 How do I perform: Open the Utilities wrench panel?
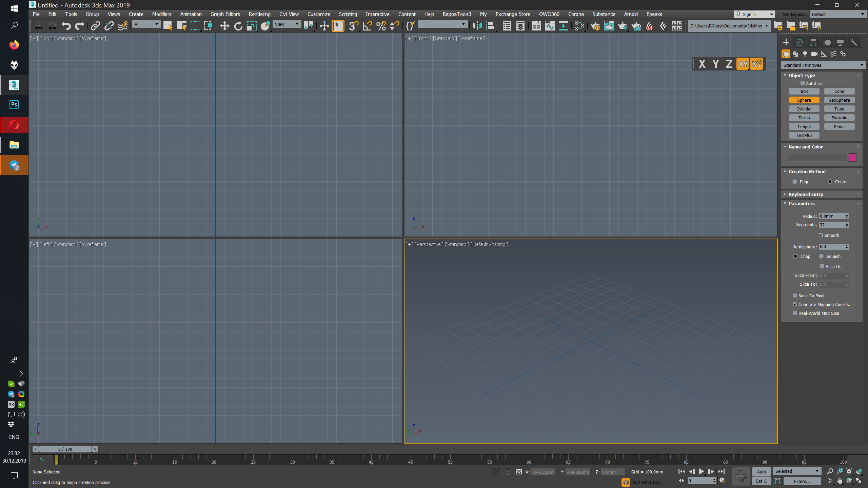[x=854, y=42]
